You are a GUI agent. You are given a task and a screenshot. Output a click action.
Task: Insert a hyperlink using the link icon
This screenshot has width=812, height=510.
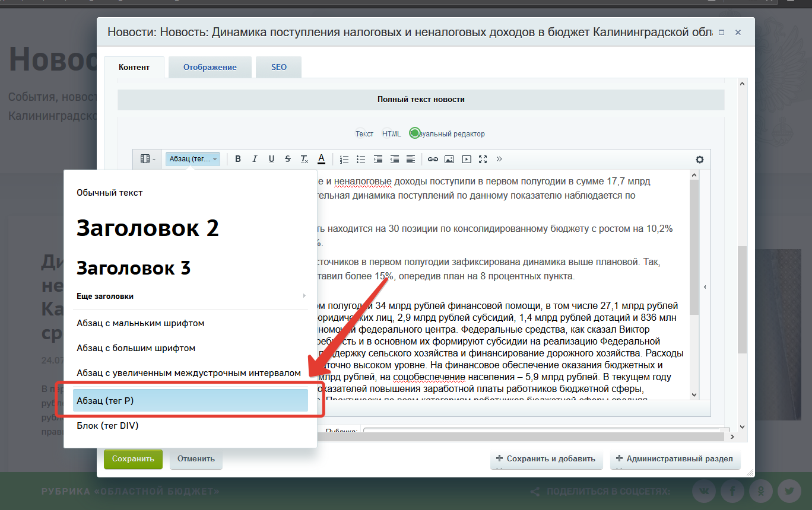433,159
